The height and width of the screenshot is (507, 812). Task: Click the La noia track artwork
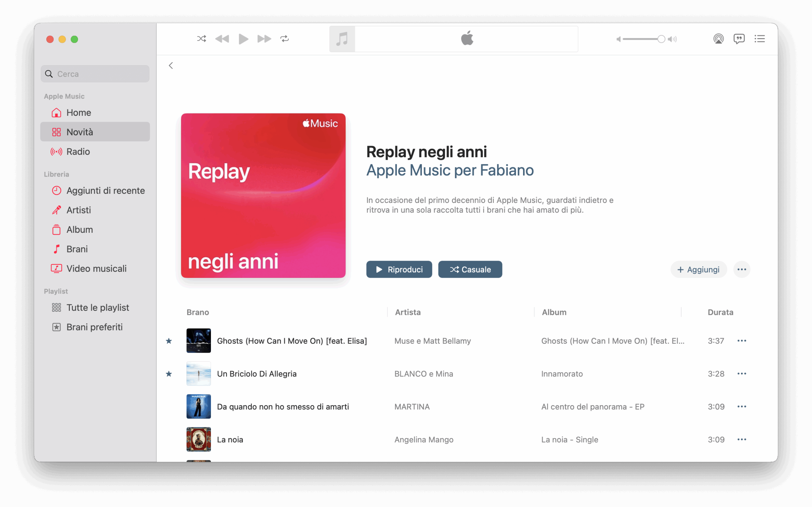[199, 439]
